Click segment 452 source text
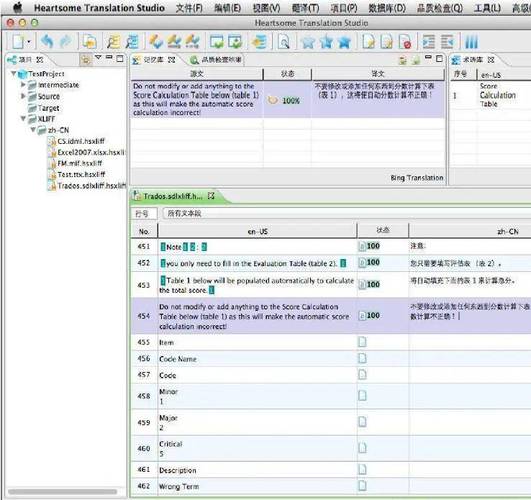The width and height of the screenshot is (531, 500). pos(253,263)
